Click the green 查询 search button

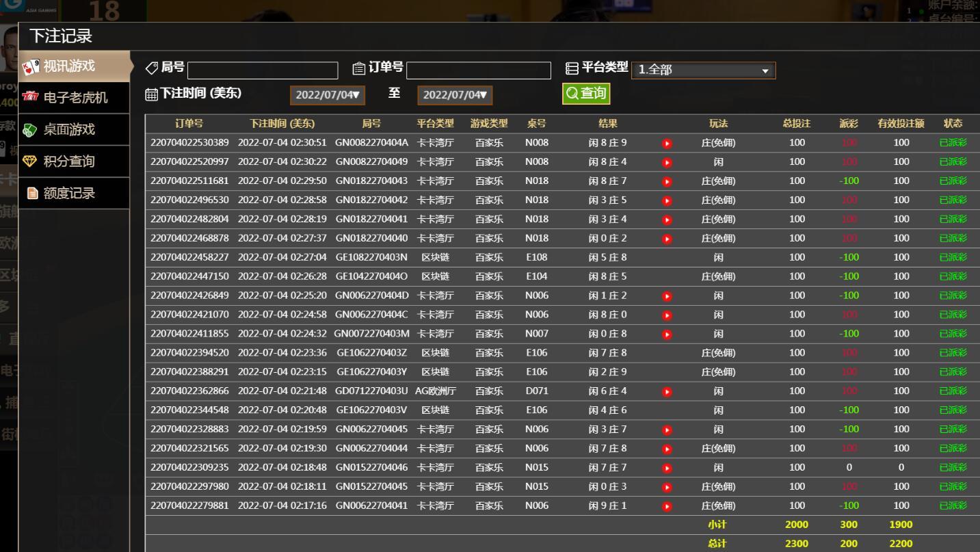(x=586, y=94)
